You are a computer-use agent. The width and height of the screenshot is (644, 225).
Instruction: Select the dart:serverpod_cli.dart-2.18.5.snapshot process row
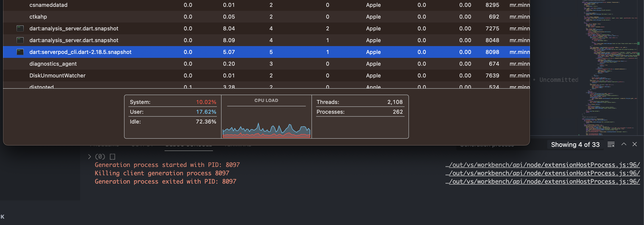tap(266, 52)
